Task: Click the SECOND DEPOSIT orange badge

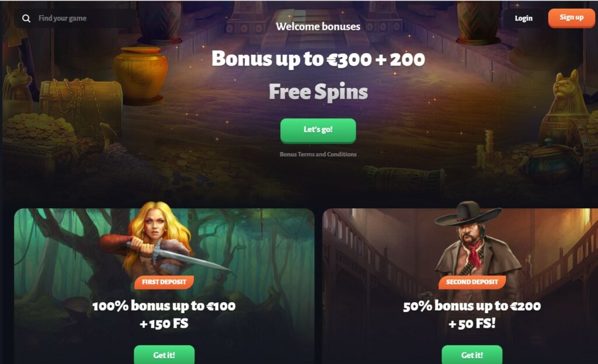Action: pos(472,282)
